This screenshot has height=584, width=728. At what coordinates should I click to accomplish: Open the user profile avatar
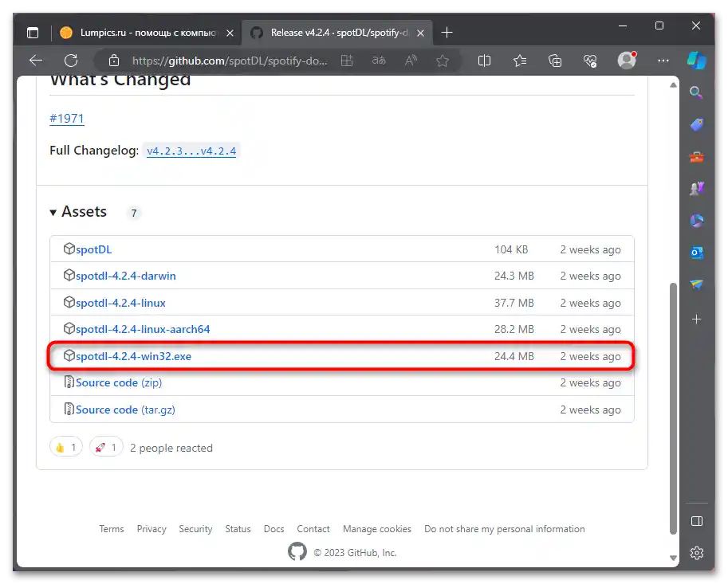pyautogui.click(x=627, y=61)
